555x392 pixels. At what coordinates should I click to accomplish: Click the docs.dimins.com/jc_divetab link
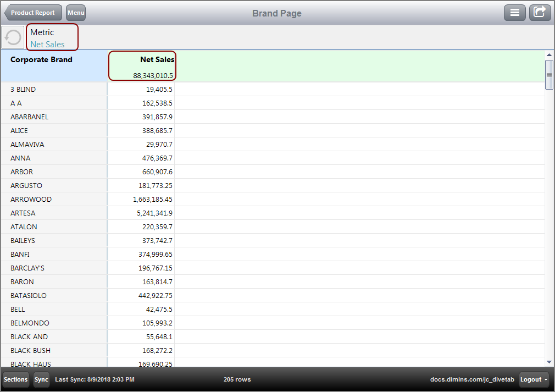[472, 379]
